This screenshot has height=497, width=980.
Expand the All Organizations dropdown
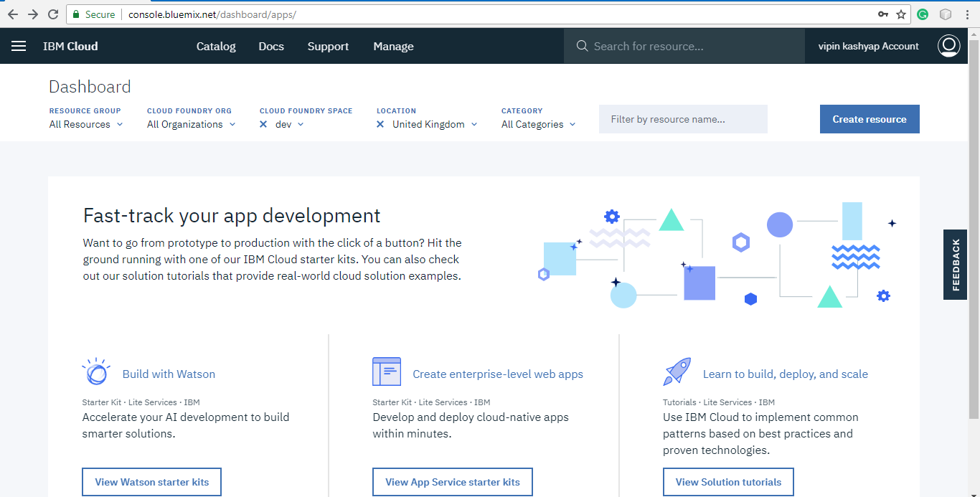pyautogui.click(x=192, y=124)
